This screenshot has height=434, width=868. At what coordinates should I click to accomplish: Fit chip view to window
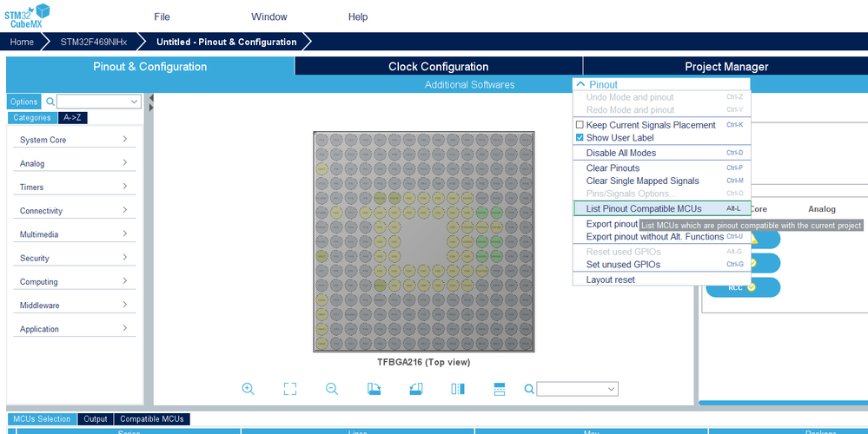[290, 389]
